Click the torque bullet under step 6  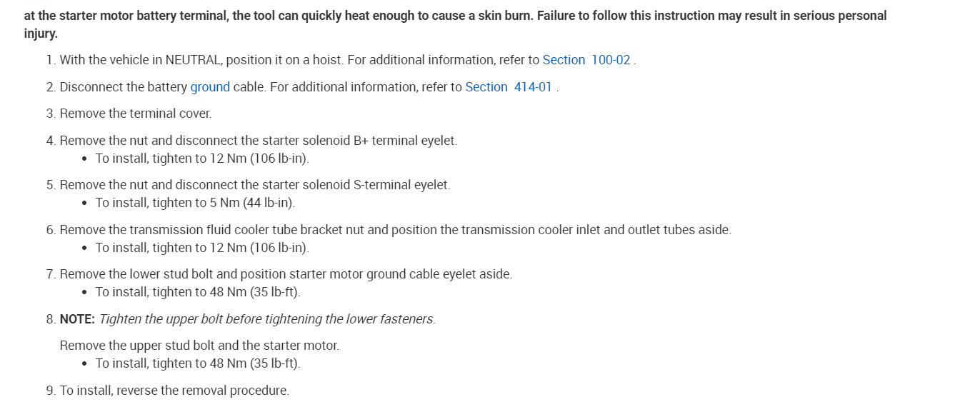(202, 248)
